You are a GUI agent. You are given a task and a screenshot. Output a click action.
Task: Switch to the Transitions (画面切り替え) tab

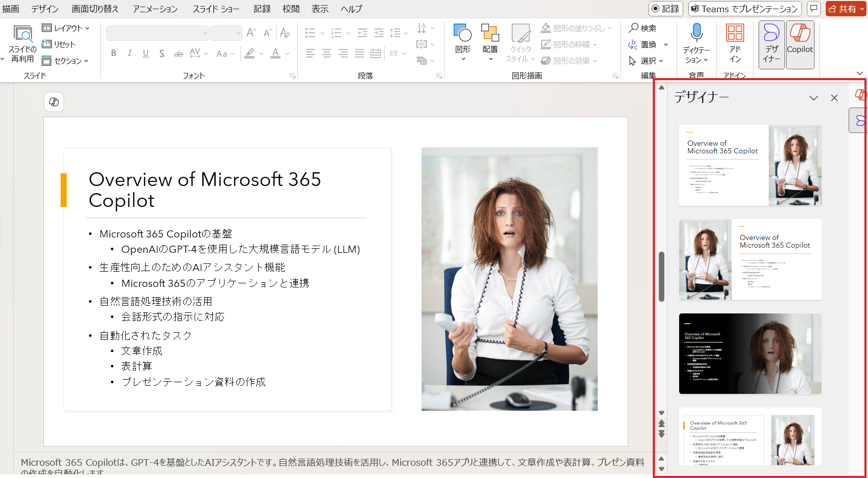[95, 9]
